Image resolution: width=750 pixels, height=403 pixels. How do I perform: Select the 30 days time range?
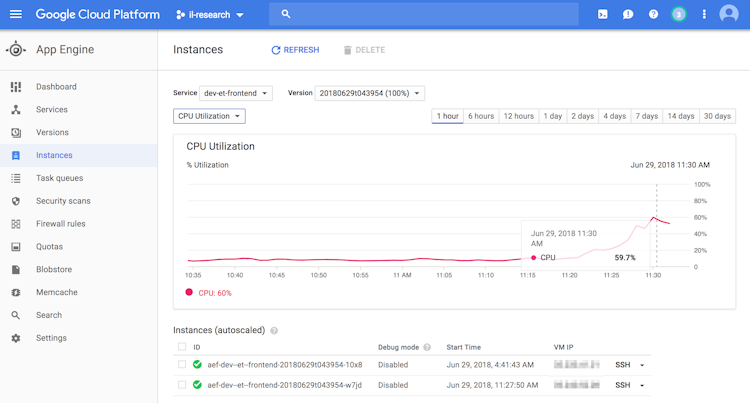[x=717, y=116]
